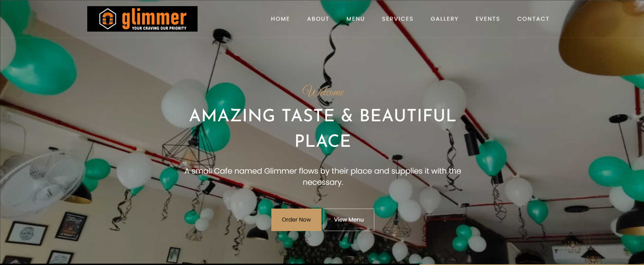
Task: Go to the About section
Action: 318,19
